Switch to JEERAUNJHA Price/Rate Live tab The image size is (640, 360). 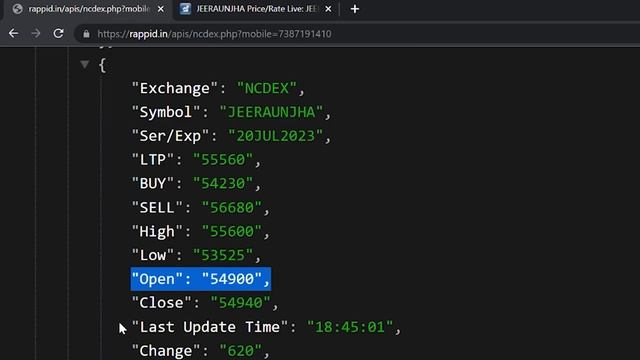click(256, 9)
